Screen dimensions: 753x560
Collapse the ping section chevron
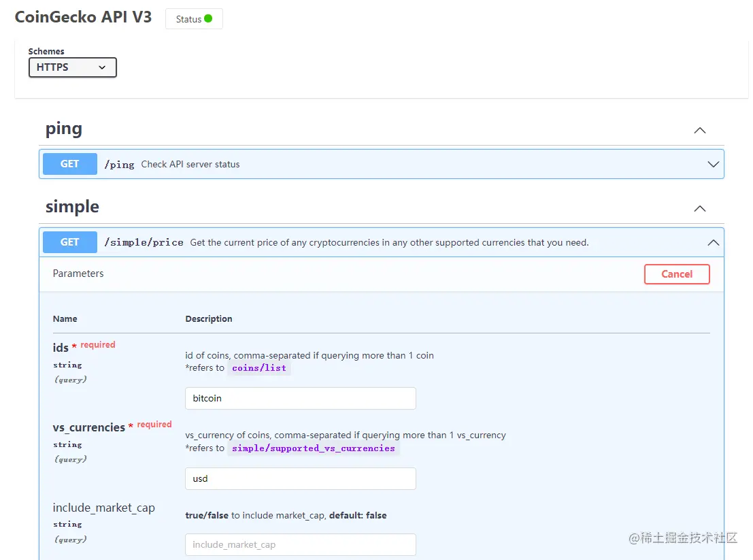click(x=700, y=130)
